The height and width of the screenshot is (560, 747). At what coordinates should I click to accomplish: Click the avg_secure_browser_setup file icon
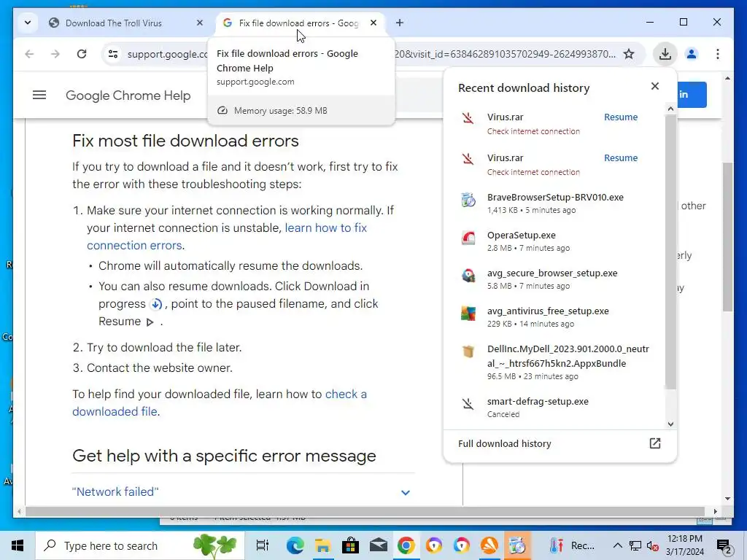468,276
